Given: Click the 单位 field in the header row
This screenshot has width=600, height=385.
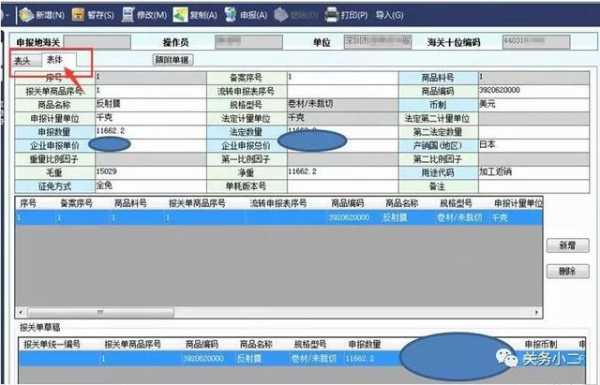Looking at the screenshot, I should [378, 42].
